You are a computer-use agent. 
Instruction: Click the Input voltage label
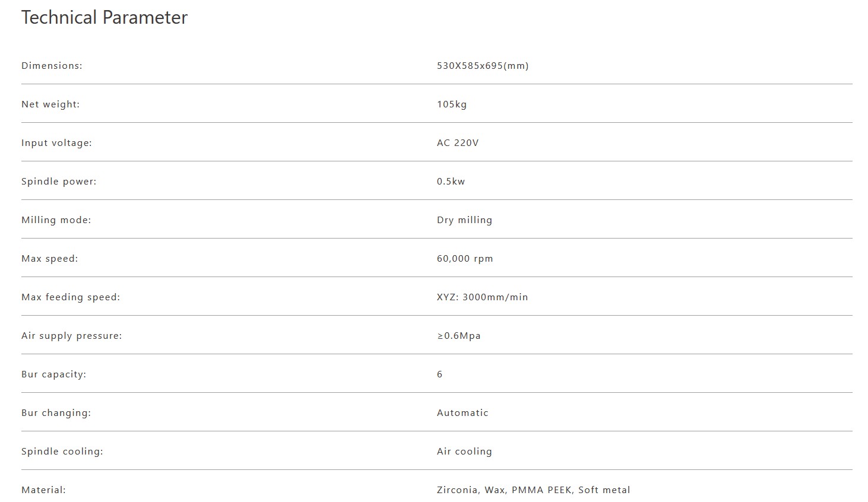point(56,143)
